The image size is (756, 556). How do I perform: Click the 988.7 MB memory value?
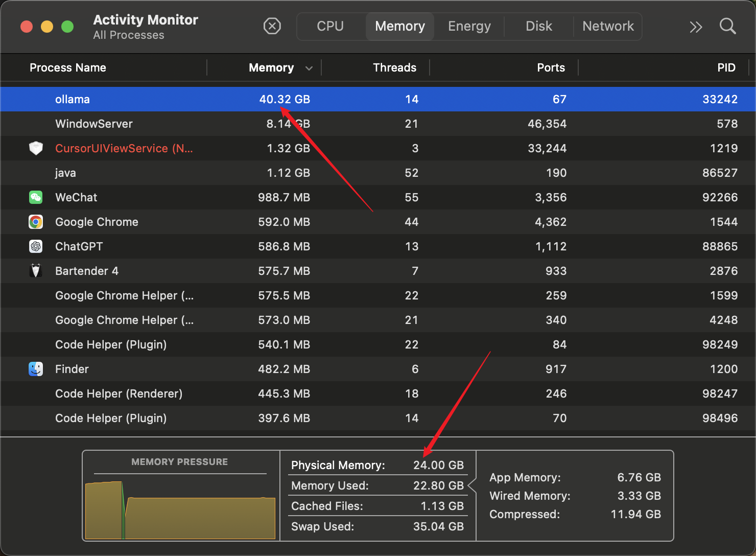pyautogui.click(x=284, y=197)
